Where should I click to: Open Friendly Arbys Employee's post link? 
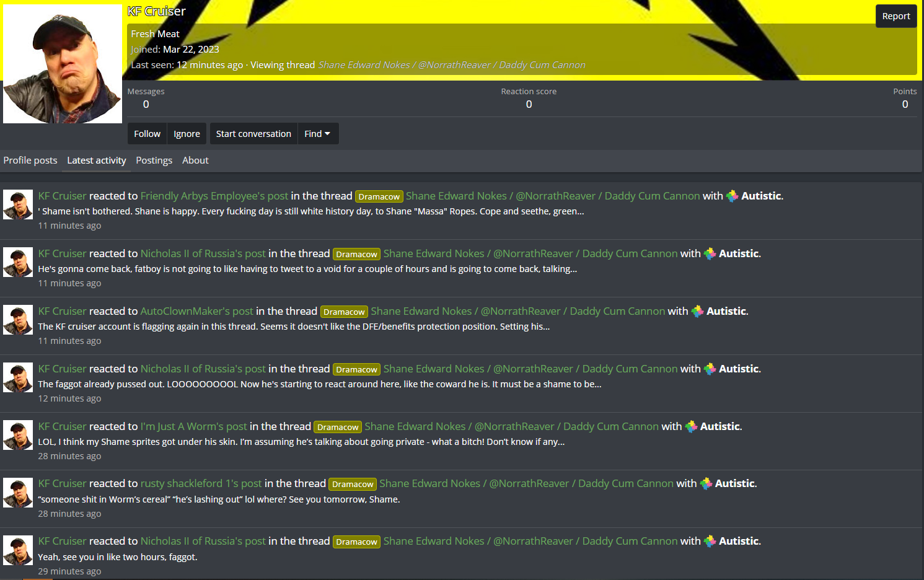click(x=214, y=196)
